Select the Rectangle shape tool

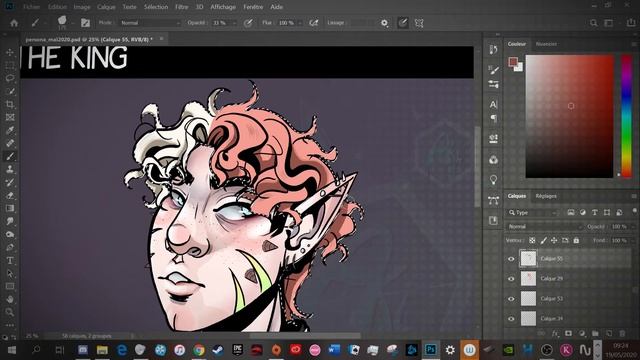pyautogui.click(x=10, y=287)
